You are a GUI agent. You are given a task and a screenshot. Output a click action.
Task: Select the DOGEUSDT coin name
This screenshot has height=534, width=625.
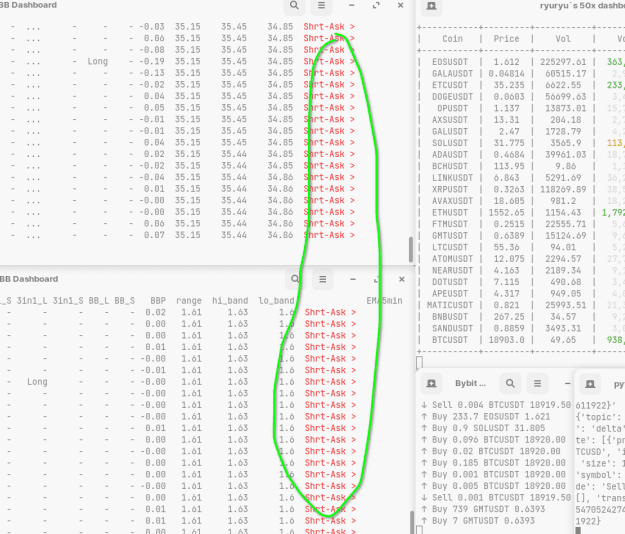(452, 97)
